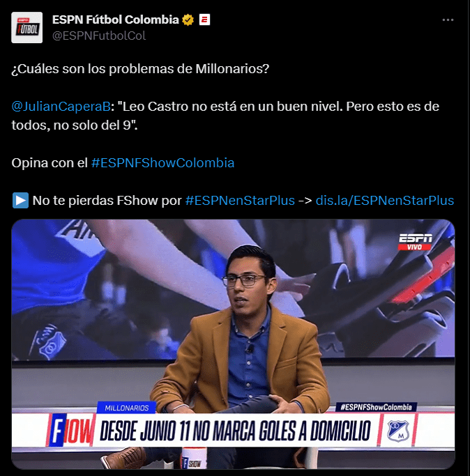Click the tweet question about Millonarios
This screenshot has height=476, width=470.
[x=140, y=69]
